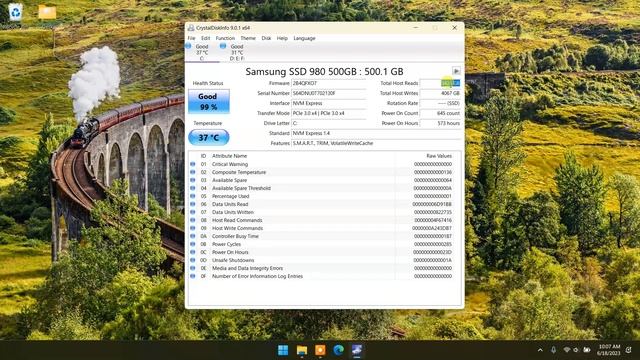Select the Data Units Written attribute name
640x360 pixels.
pyautogui.click(x=233, y=212)
